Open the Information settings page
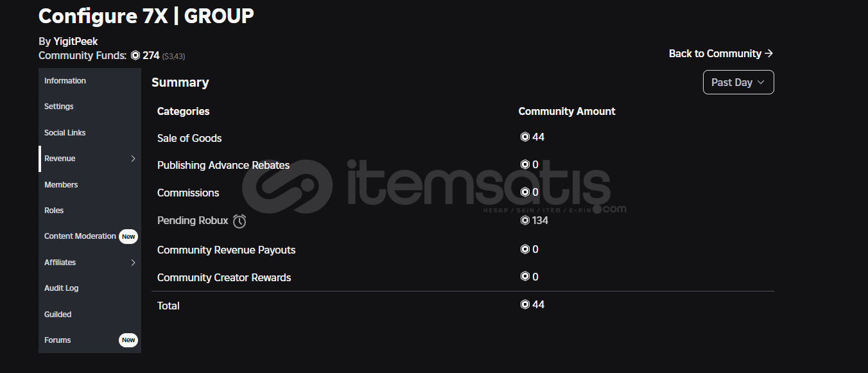This screenshot has width=868, height=373. pos(65,81)
